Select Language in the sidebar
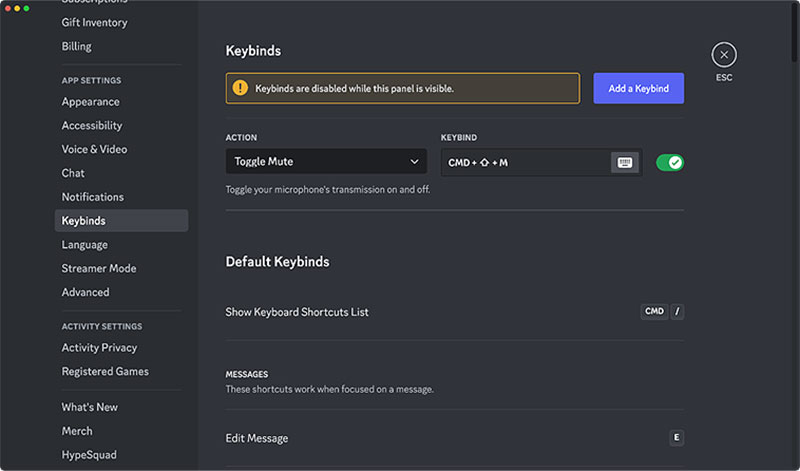This screenshot has width=800, height=471. [x=84, y=245]
